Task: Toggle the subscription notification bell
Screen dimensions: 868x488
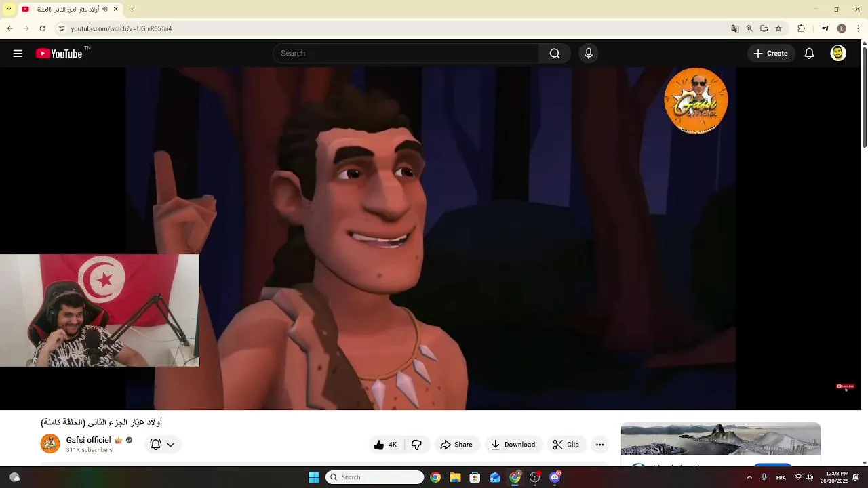Action: pos(155,445)
